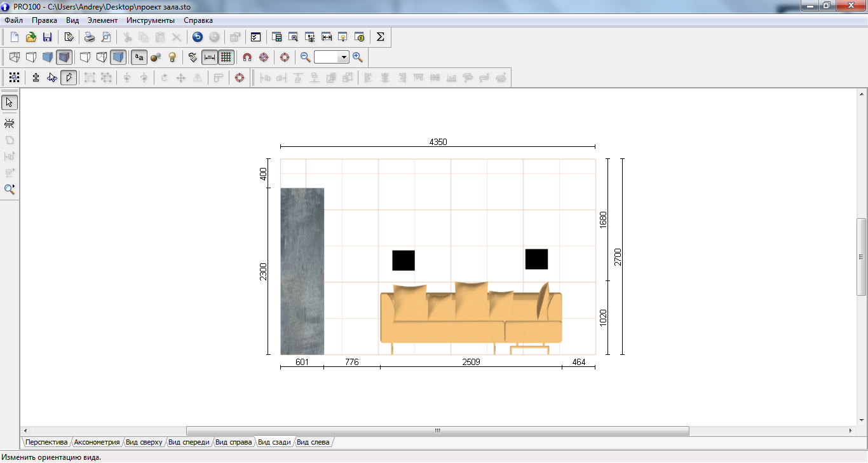
Task: Click the Save project floppy disk icon
Action: tap(47, 37)
